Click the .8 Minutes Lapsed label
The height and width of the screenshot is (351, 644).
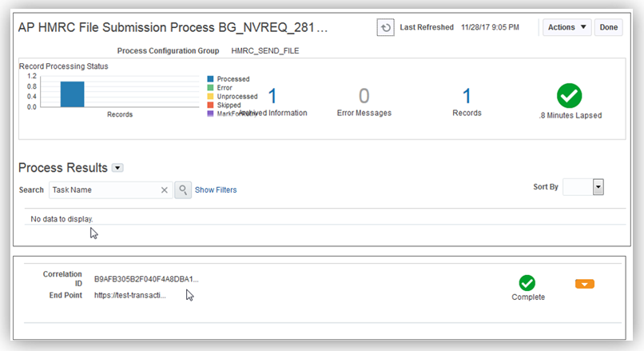tap(570, 115)
